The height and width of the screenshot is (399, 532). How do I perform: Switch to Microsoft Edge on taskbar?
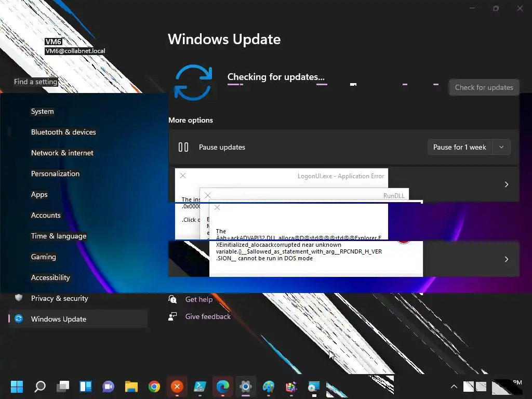coord(222,386)
